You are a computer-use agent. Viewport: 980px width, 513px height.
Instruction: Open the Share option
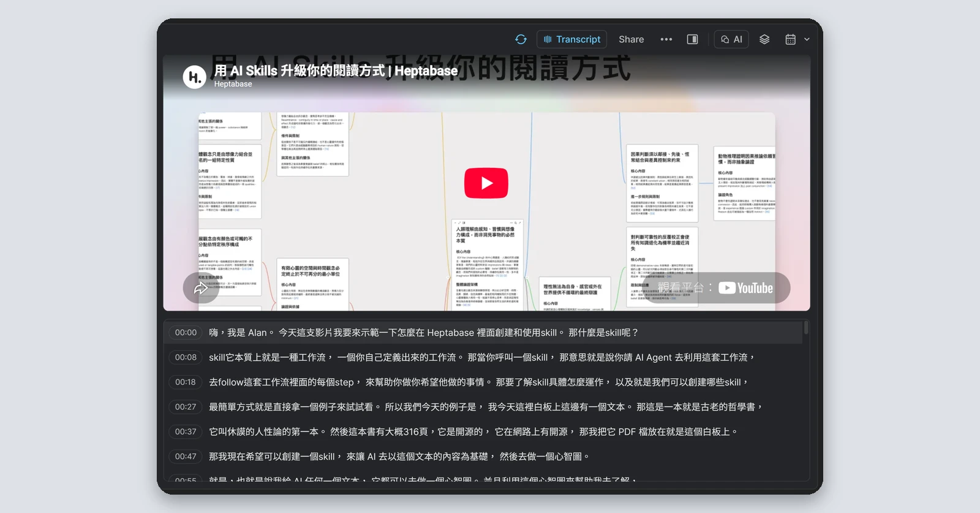point(631,39)
